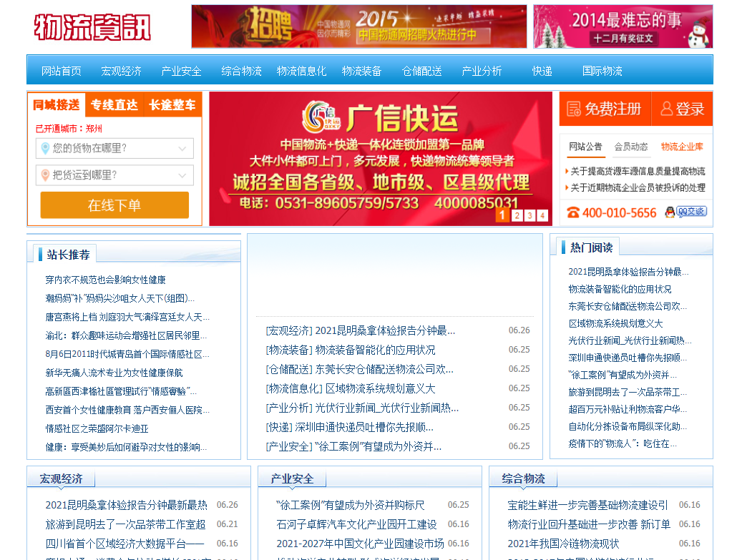
Task: Go to 网站首页 in navigation bar
Action: [61, 71]
